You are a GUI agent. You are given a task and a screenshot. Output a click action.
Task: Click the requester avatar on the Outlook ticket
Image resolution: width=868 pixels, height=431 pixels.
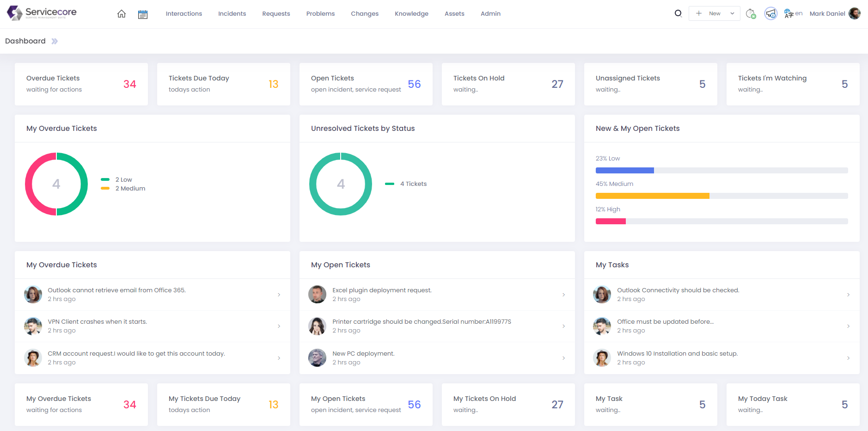click(x=33, y=294)
